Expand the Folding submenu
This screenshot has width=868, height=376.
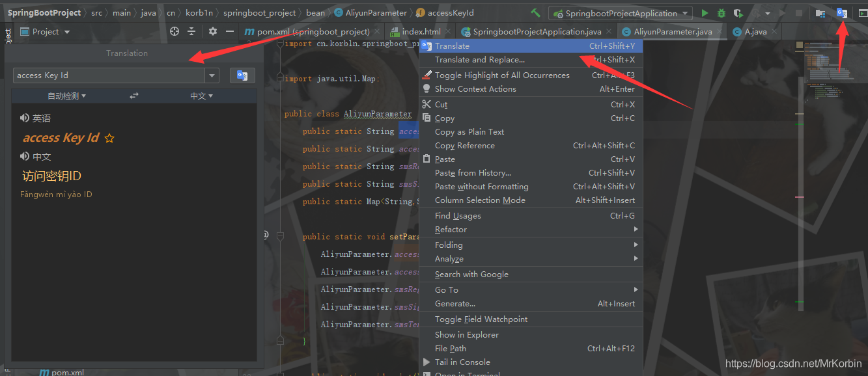pos(531,245)
